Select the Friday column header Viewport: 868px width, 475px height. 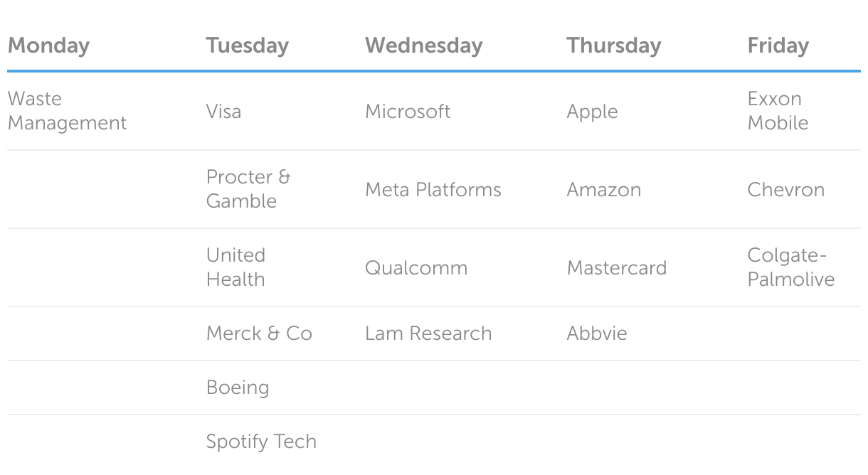pos(778,46)
